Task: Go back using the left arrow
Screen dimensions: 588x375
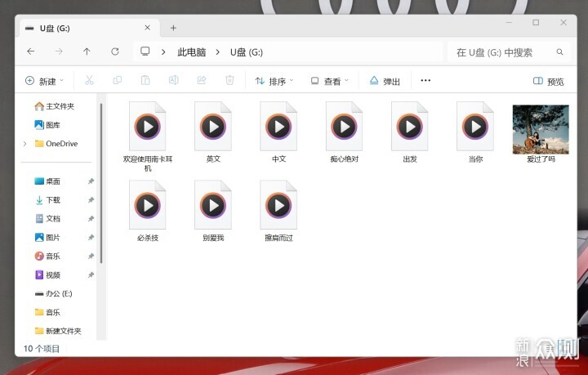Action: coord(31,51)
